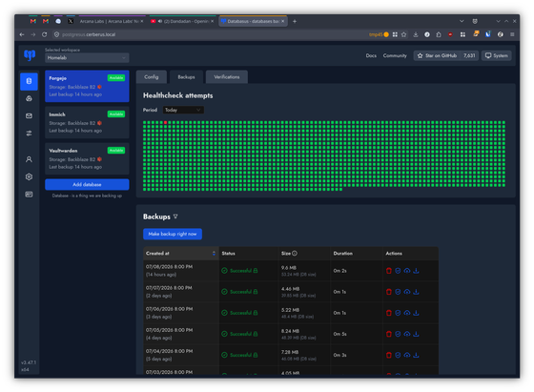This screenshot has height=392, width=534.
Task: Click the first Gmail pinned tab
Action: [x=33, y=21]
